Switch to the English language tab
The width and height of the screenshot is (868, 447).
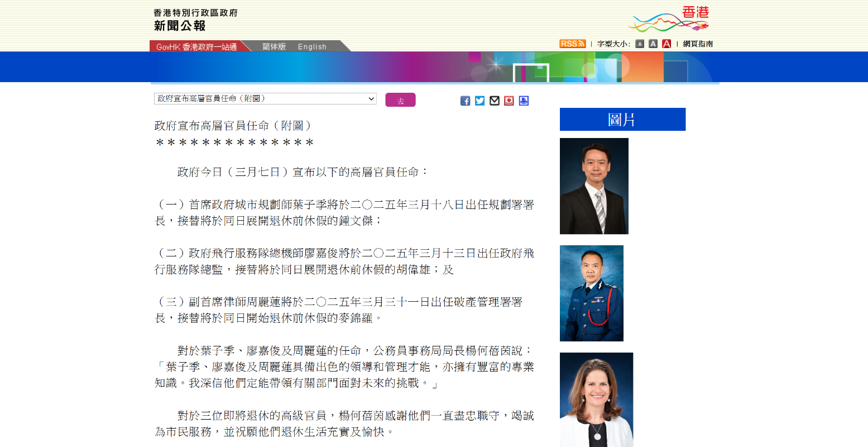coord(312,46)
